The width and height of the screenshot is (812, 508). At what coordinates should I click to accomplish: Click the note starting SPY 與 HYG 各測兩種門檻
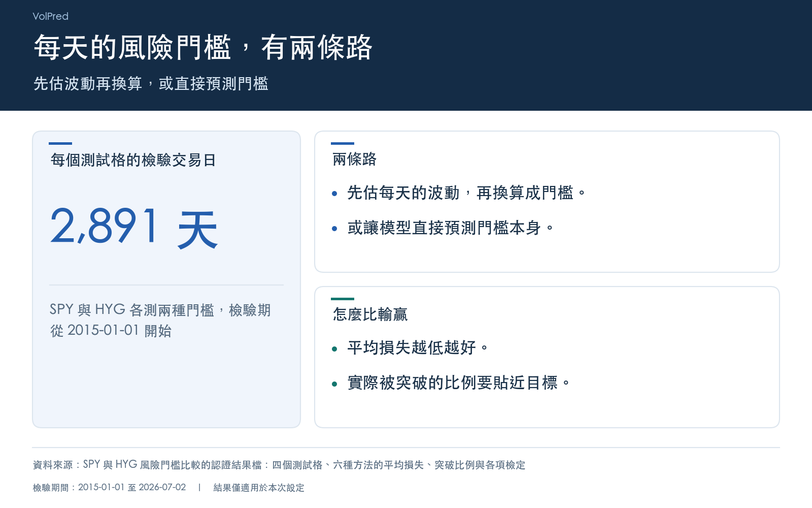point(160,320)
